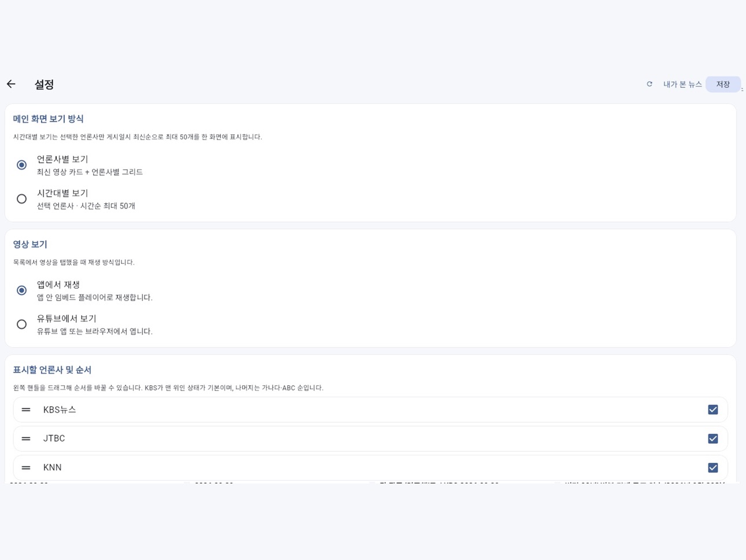The image size is (746, 560).
Task: Click the KBS뉴스 row label
Action: (60, 410)
